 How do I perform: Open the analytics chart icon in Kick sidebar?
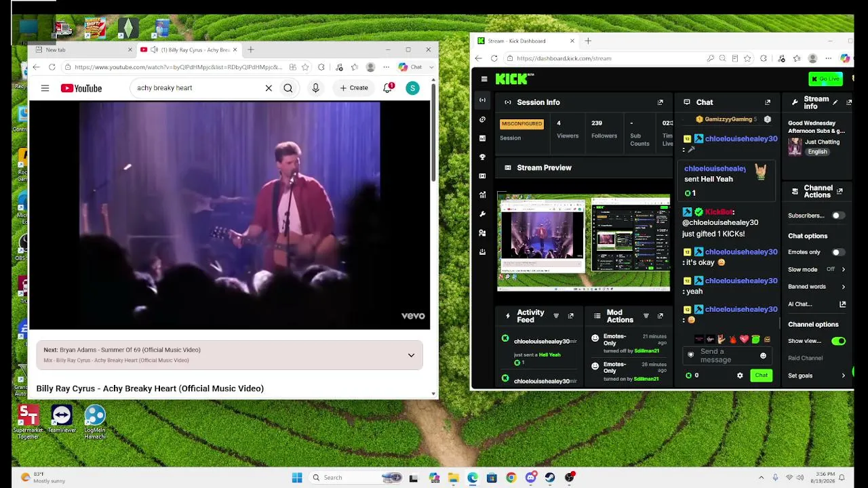482,195
